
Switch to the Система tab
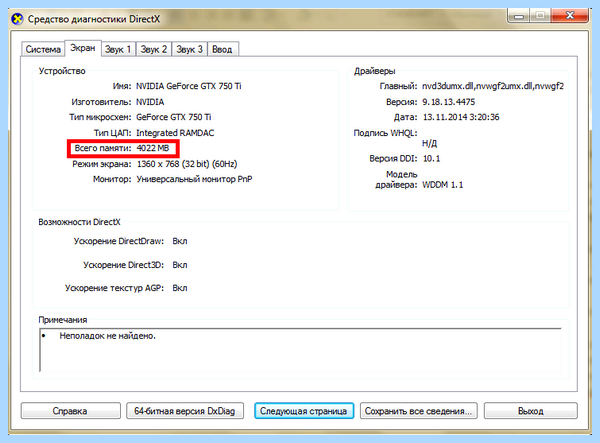(43, 49)
